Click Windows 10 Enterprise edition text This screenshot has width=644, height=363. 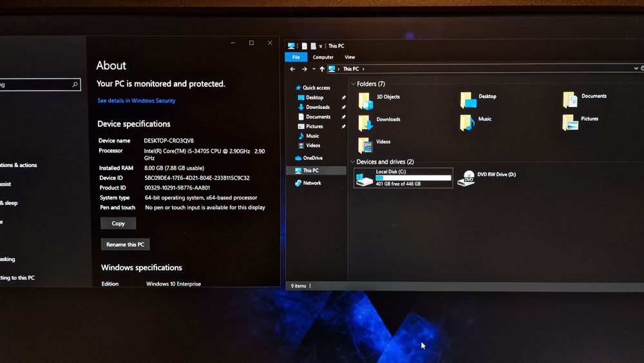(x=174, y=284)
